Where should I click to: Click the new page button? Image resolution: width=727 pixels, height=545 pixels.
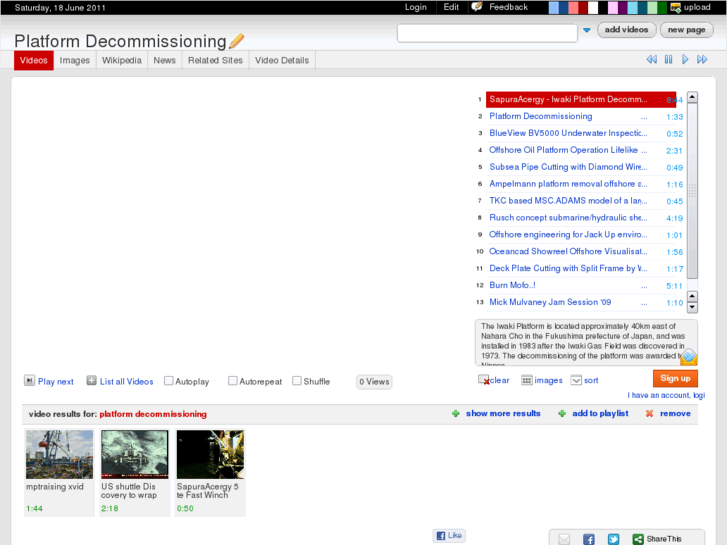tap(687, 30)
